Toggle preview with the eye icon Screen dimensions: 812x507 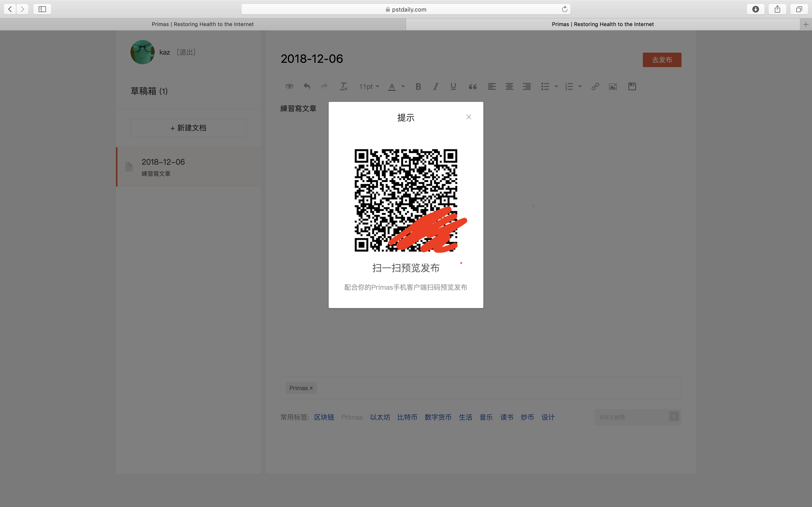coord(289,86)
